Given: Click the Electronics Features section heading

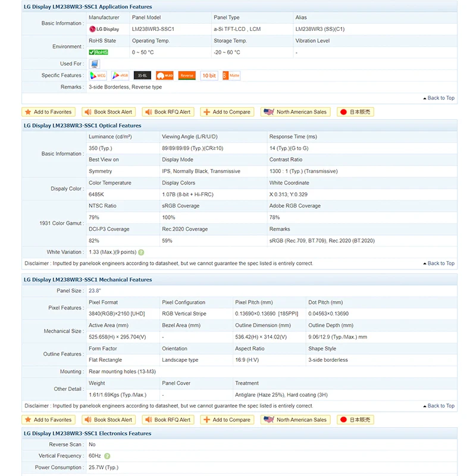Looking at the screenshot, I should click(x=87, y=434).
